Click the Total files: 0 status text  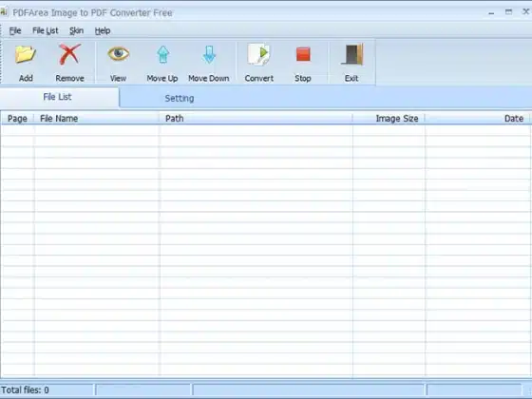pos(25,390)
